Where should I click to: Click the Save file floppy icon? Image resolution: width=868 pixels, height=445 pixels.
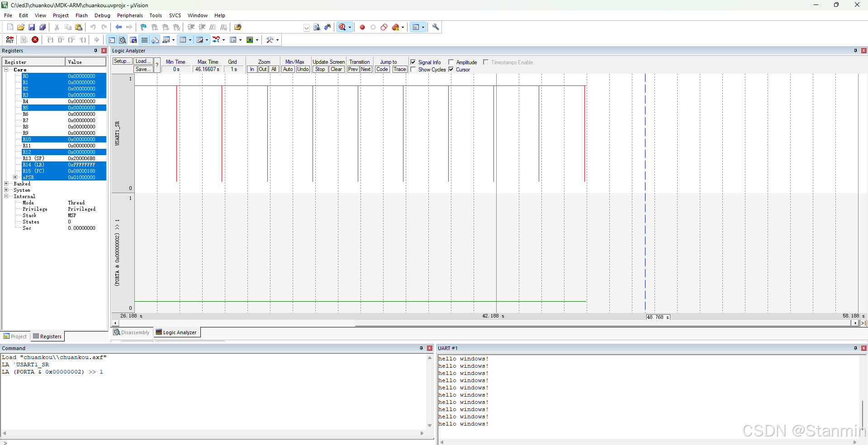point(32,27)
